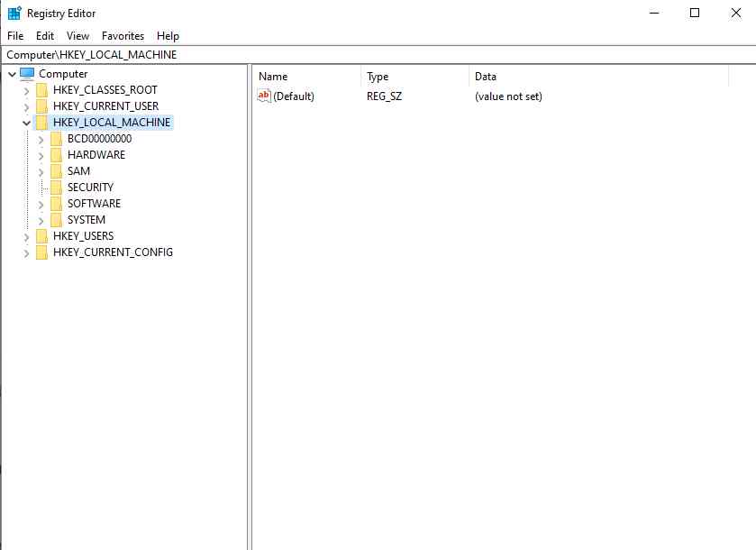Viewport: 756px width, 550px height.
Task: Expand the HKEY_CURRENT_CONFIG key
Action: click(x=26, y=252)
